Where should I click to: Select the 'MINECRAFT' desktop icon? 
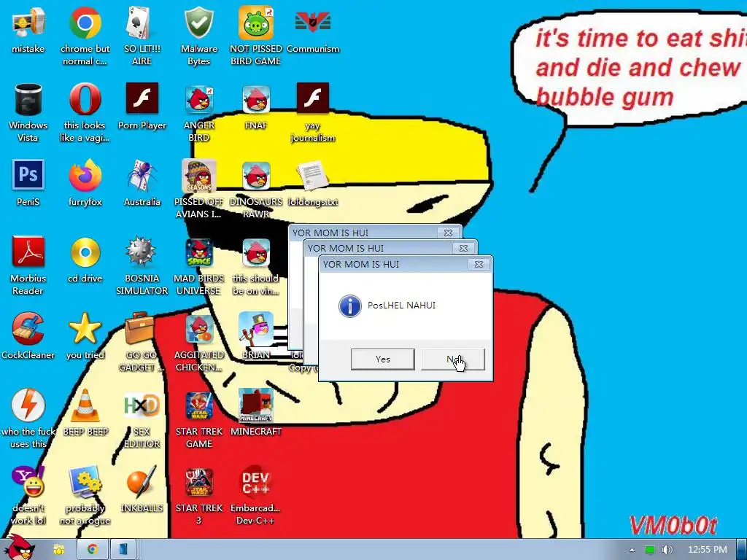(256, 405)
